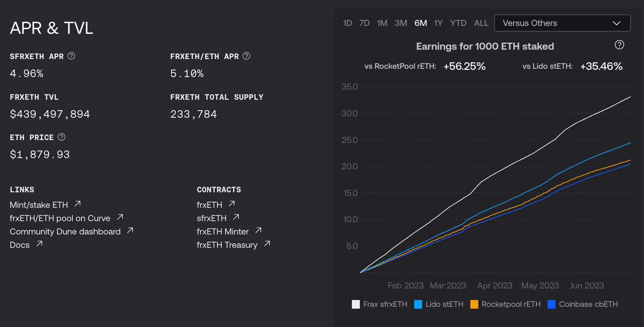Image resolution: width=644 pixels, height=327 pixels.
Task: Select the 1Y time range
Action: (438, 23)
